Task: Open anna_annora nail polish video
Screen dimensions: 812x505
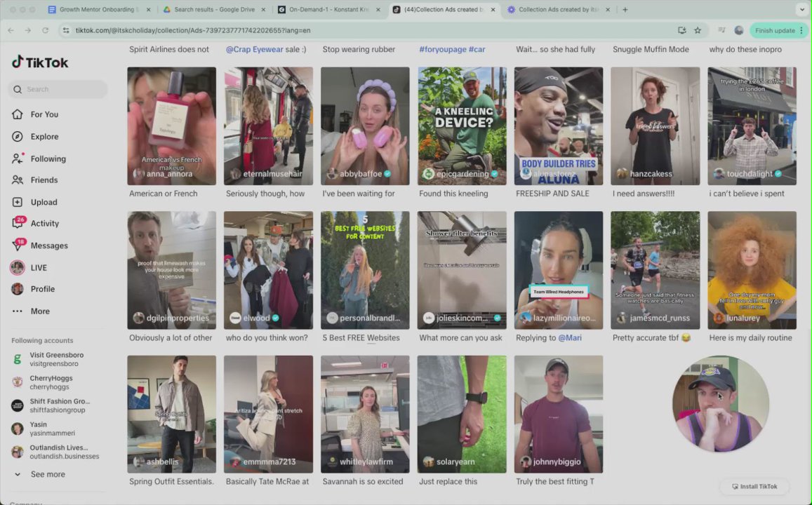Action: point(171,126)
